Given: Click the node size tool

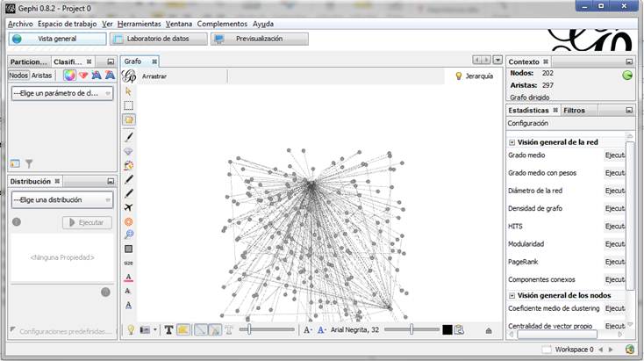Looking at the screenshot, I should pos(128,263).
